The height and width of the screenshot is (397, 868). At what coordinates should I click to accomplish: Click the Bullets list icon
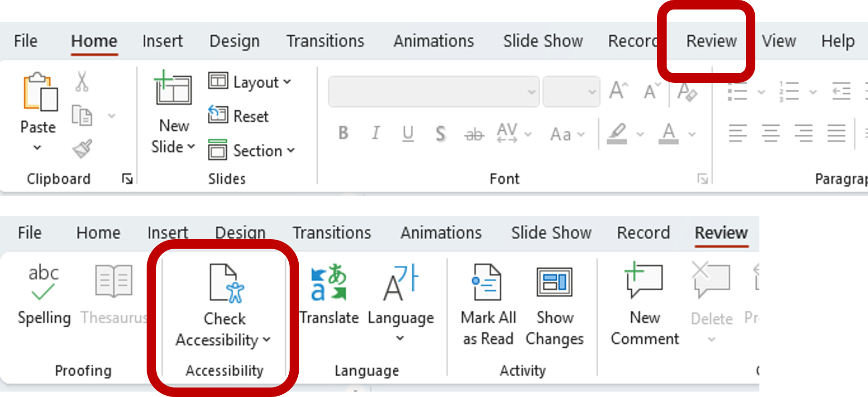[x=738, y=91]
